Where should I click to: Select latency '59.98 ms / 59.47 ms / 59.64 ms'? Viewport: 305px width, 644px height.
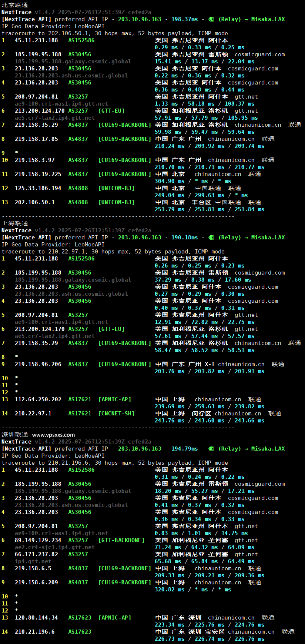coord(205,132)
